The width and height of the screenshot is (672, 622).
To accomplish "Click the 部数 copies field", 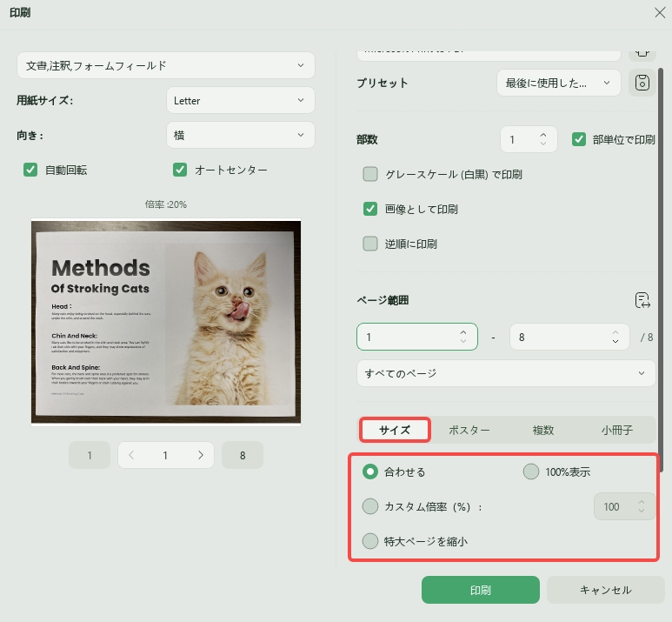I will pos(529,139).
